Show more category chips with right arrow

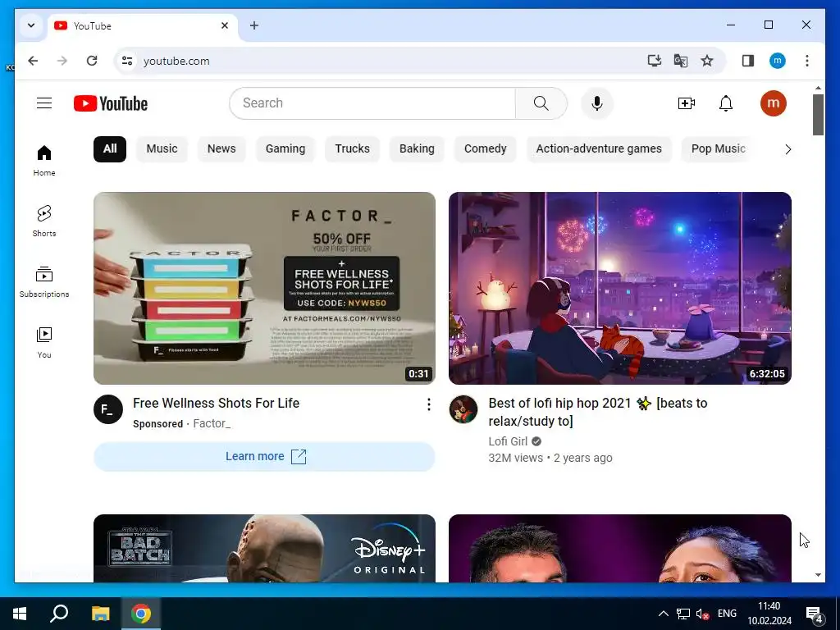point(787,149)
